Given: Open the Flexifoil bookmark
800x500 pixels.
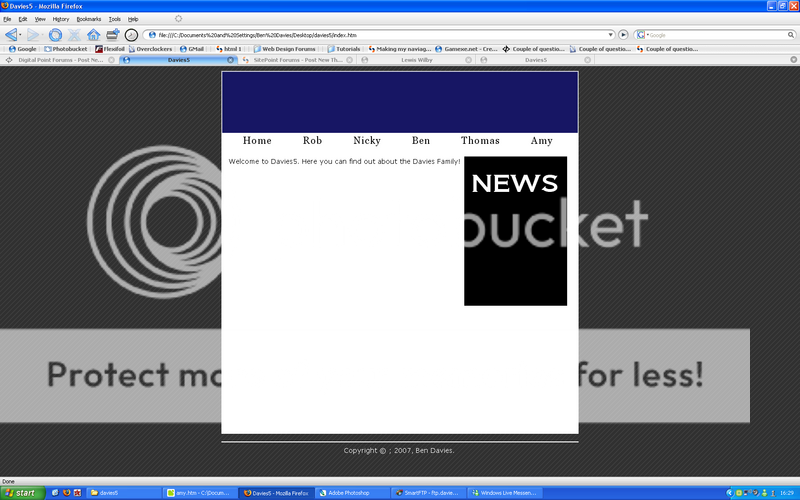Looking at the screenshot, I should [x=109, y=49].
